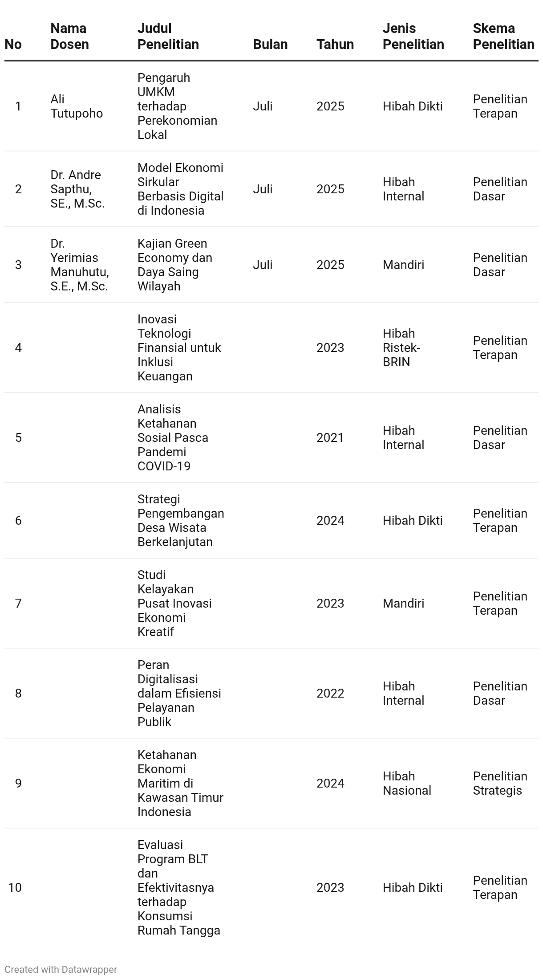This screenshot has width=543, height=980.
Task: Select the 'Bulan' column header
Action: click(270, 44)
